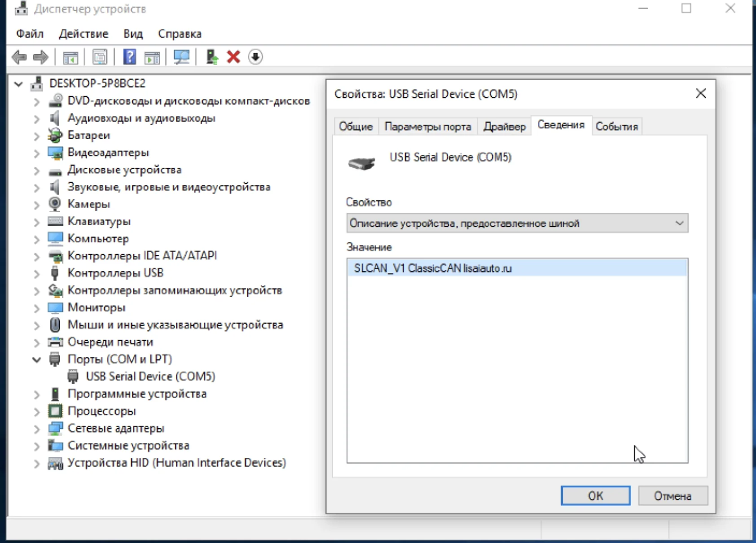Click the Properties sheet toolbar icon

[100, 57]
